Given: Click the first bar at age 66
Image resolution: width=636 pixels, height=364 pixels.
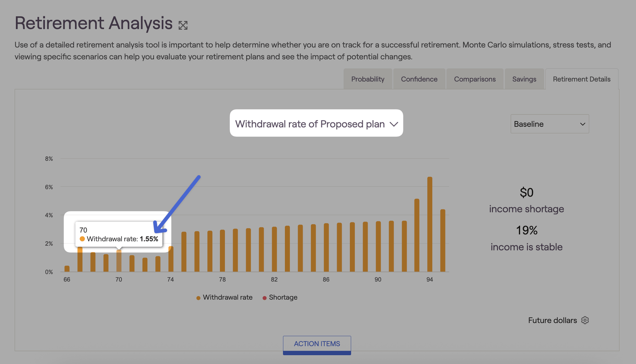Looking at the screenshot, I should (67, 269).
